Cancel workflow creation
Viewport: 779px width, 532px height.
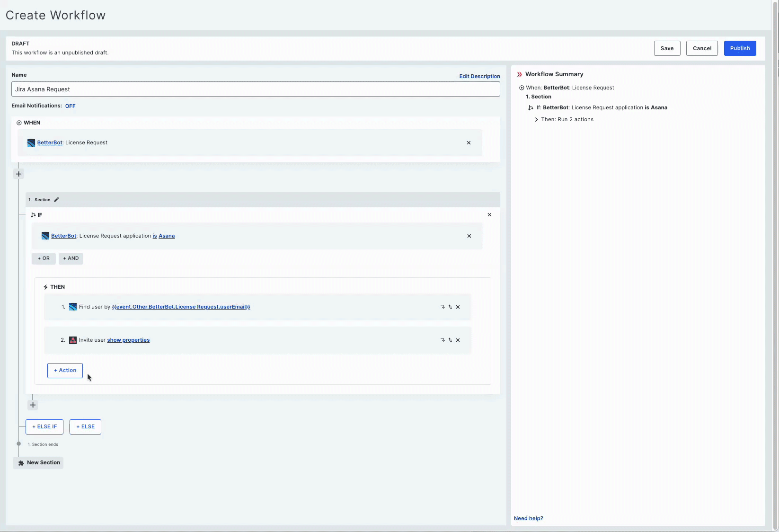point(702,48)
